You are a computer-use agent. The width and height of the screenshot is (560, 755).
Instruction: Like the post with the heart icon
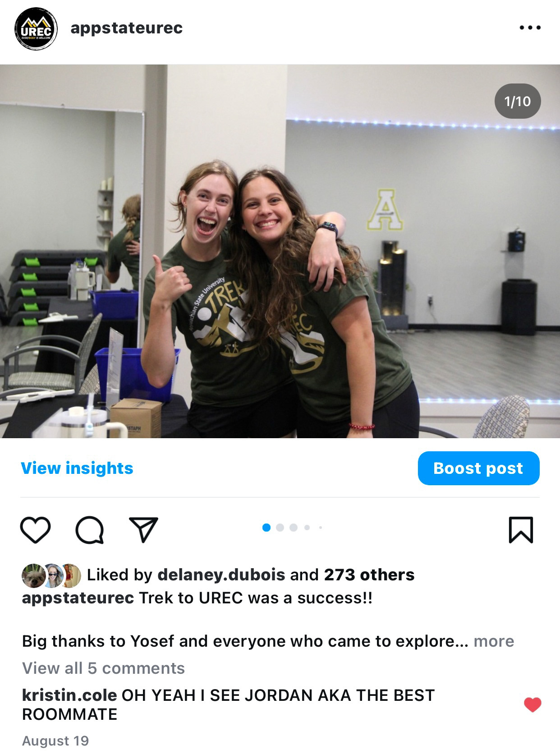click(36, 530)
